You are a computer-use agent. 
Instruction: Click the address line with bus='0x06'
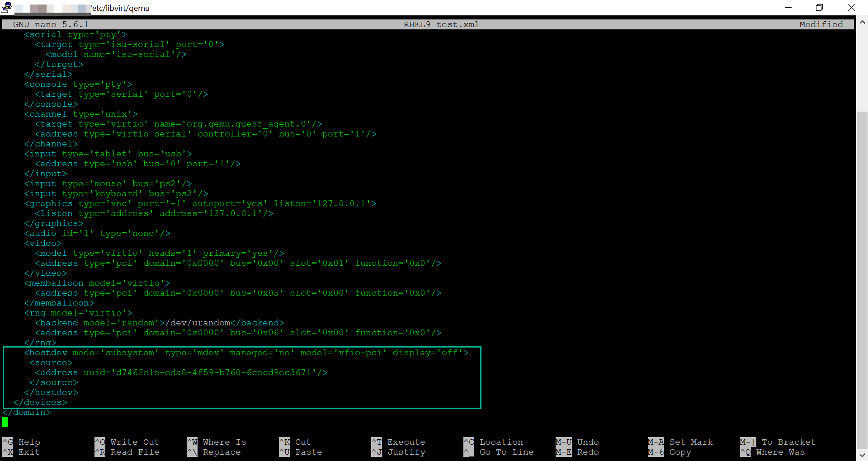(238, 333)
